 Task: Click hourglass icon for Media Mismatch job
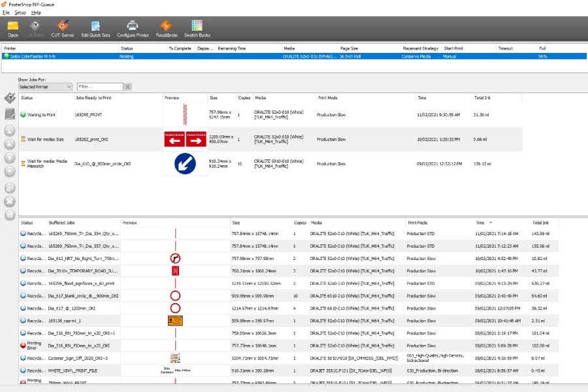[24, 163]
